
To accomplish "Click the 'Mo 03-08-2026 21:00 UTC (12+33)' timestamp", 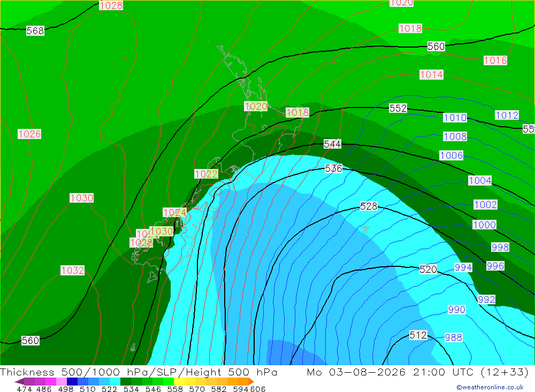I will (x=418, y=372).
